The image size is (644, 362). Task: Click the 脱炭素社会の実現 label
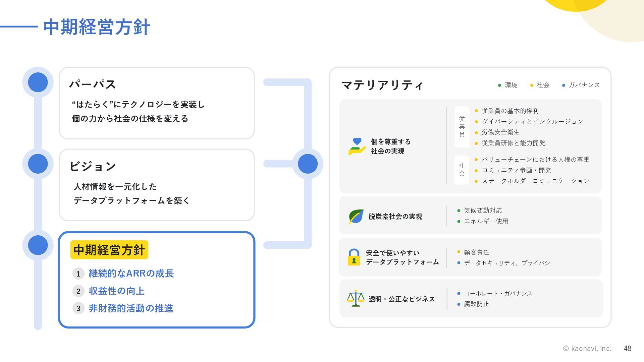(395, 217)
